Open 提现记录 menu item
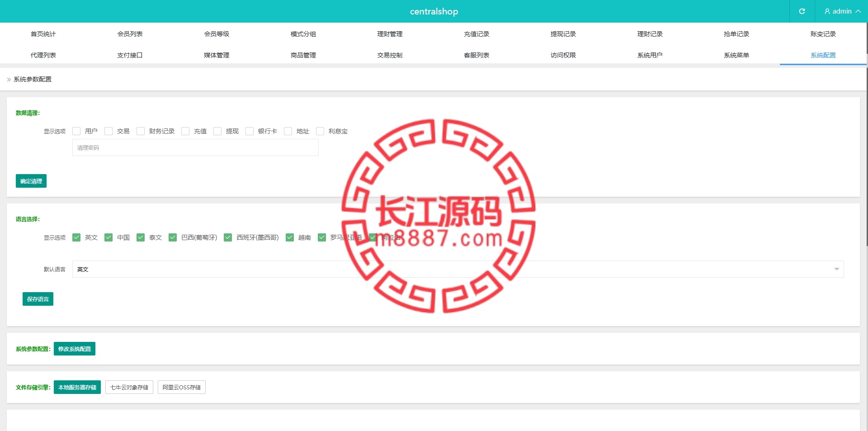Viewport: 868px width, 431px height. (563, 34)
